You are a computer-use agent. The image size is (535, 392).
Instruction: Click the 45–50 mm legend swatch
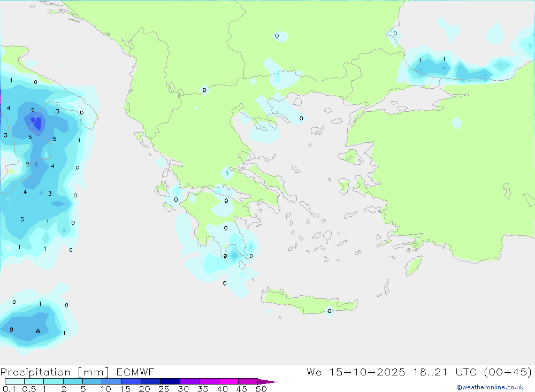(248, 381)
